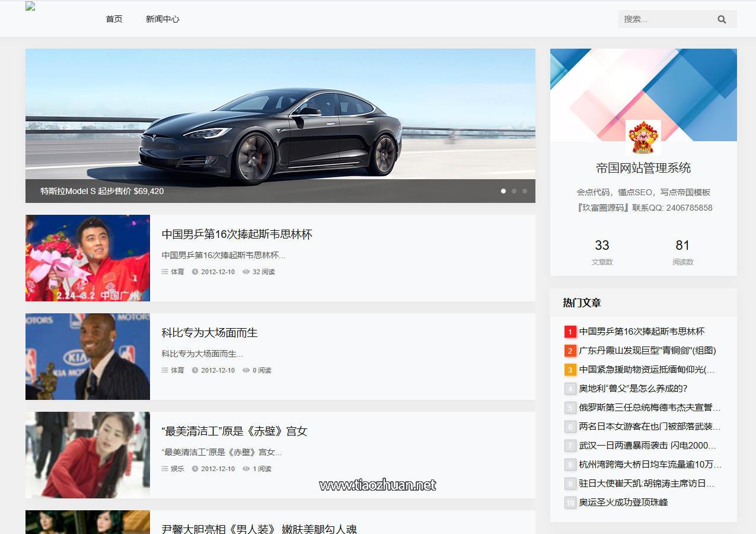Image resolution: width=756 pixels, height=534 pixels.
Task: Open hot article 武汉一日两遭暴雨袭击
Action: (648, 446)
